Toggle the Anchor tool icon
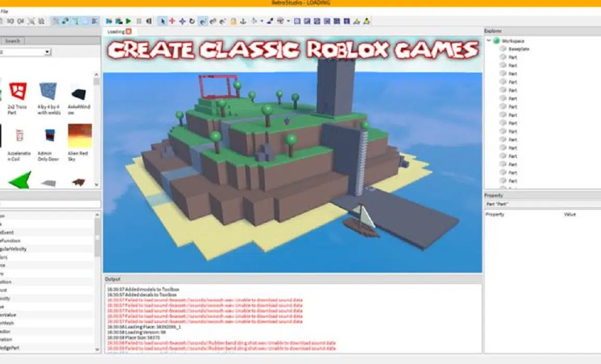 tap(243, 21)
